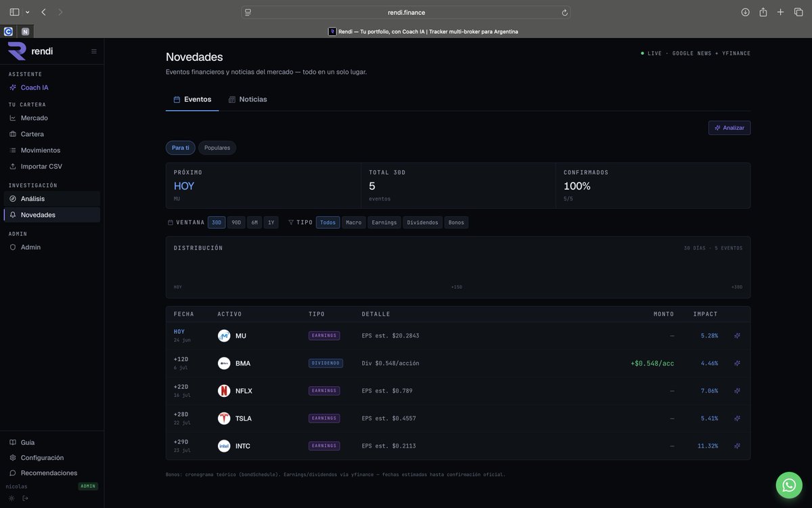
Task: Open the Safari sidebar dropdown arrow
Action: 27,12
